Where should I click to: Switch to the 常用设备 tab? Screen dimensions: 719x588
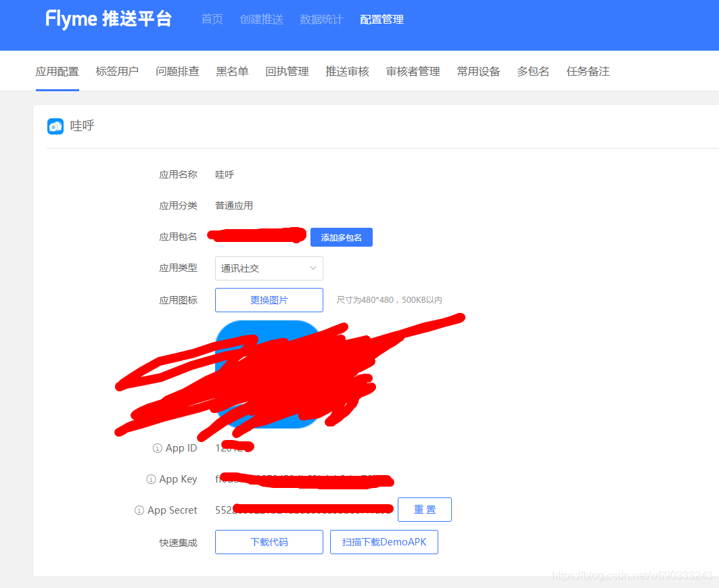(x=479, y=72)
